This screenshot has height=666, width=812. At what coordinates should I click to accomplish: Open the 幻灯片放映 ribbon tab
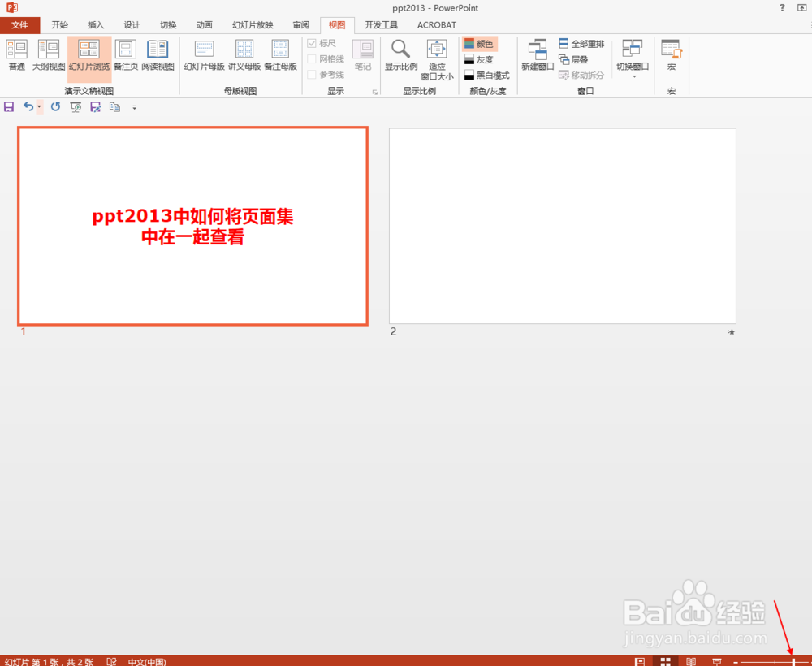pyautogui.click(x=252, y=24)
